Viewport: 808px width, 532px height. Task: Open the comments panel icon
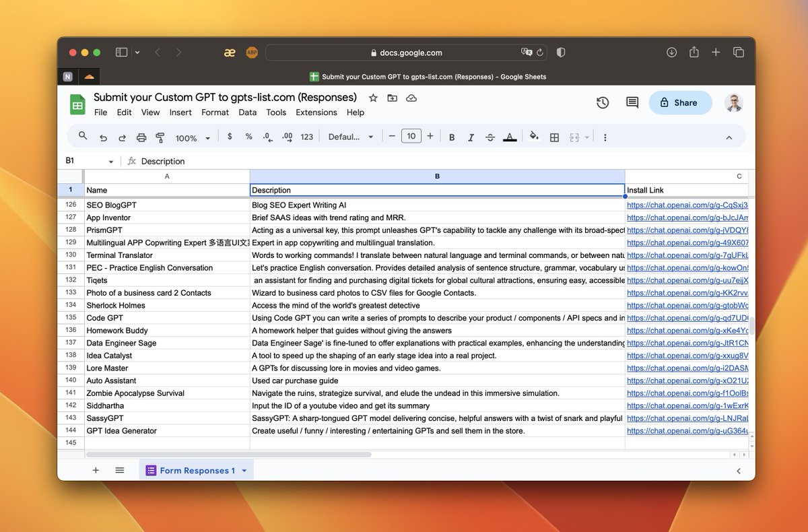click(x=632, y=102)
